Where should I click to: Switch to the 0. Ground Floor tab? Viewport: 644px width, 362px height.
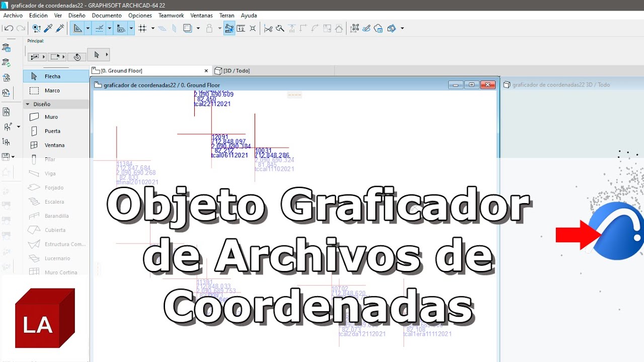click(150, 71)
